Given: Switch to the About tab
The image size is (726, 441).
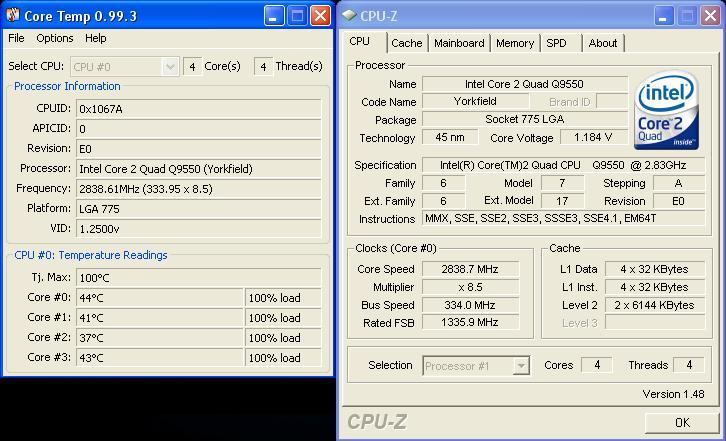Looking at the screenshot, I should [603, 43].
